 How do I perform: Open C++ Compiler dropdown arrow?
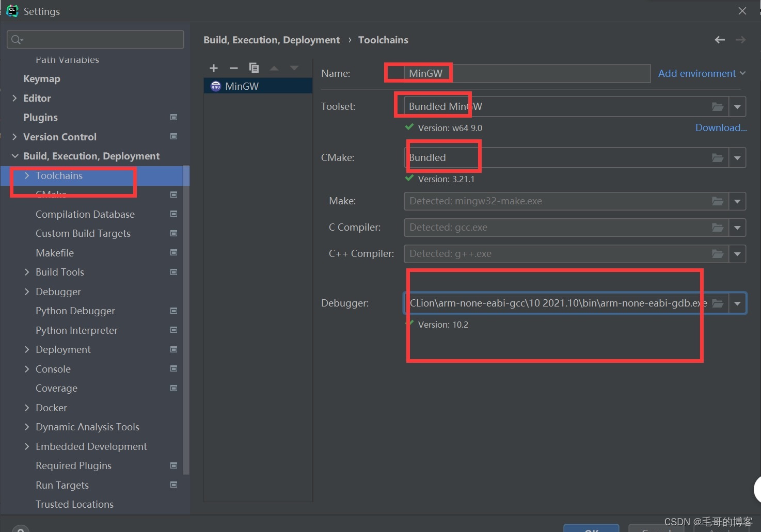click(737, 254)
